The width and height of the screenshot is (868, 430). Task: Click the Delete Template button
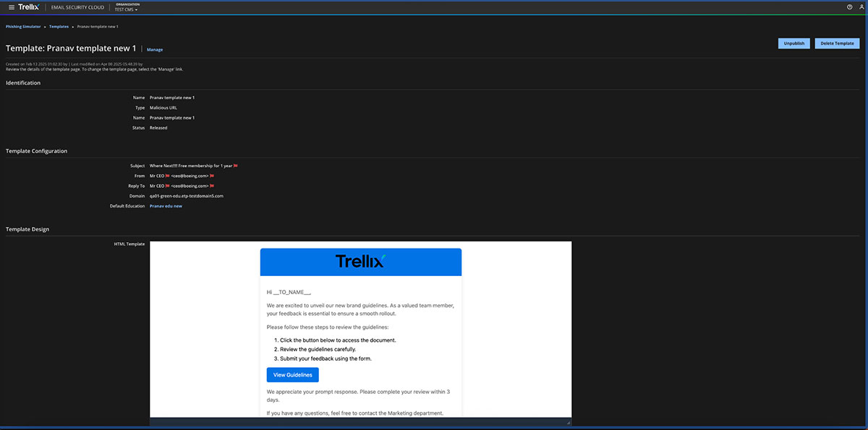(837, 43)
